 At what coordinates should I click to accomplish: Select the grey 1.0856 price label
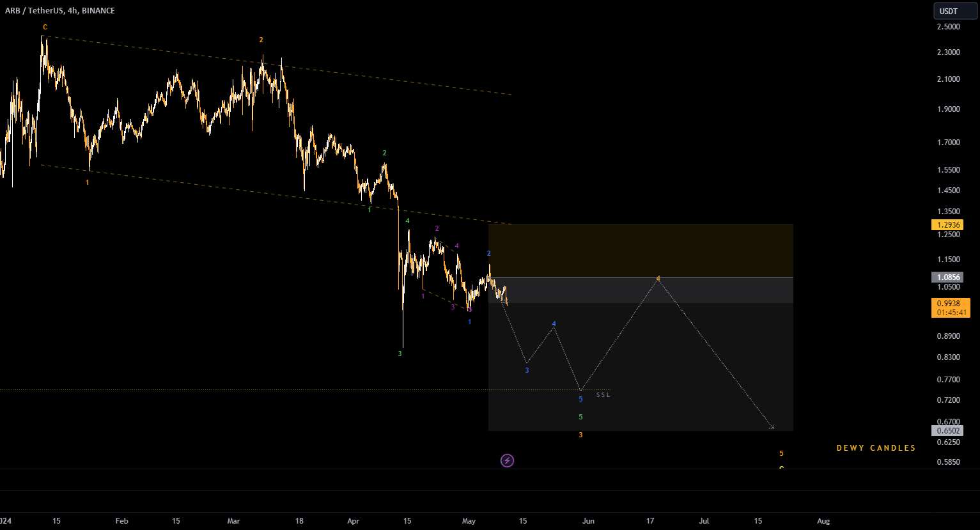[947, 277]
